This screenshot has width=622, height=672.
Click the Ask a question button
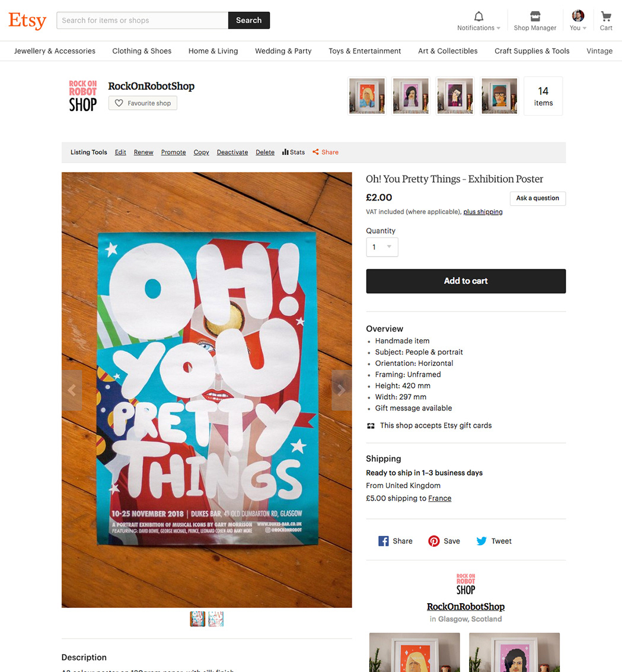click(538, 199)
